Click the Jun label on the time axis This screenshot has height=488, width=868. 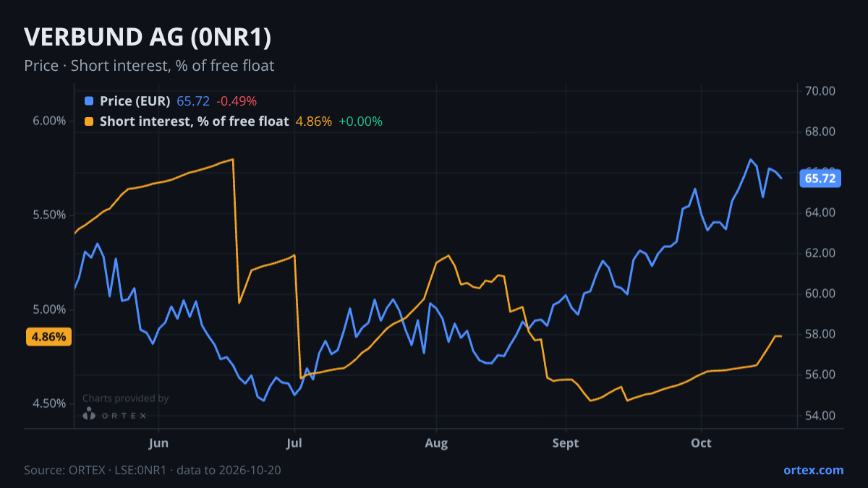158,442
